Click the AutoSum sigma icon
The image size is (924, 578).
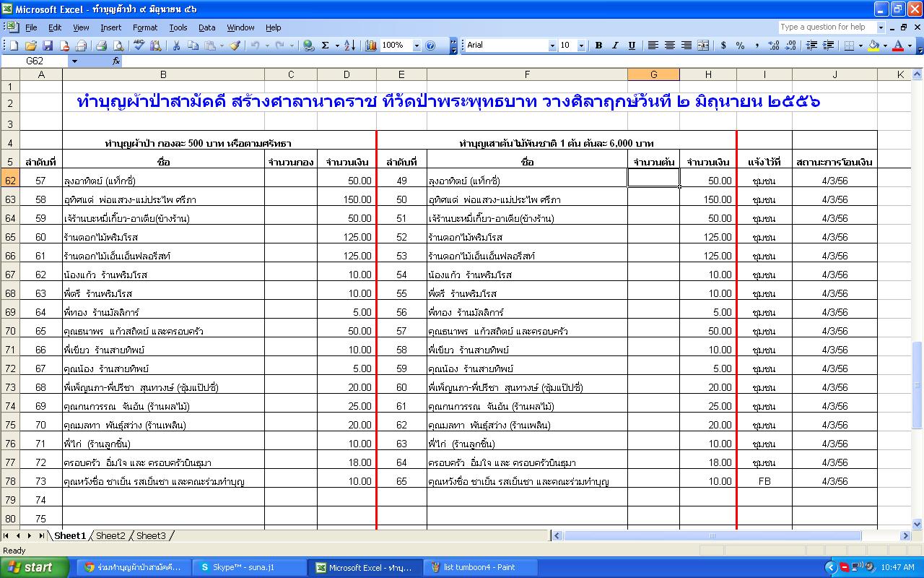coord(326,46)
